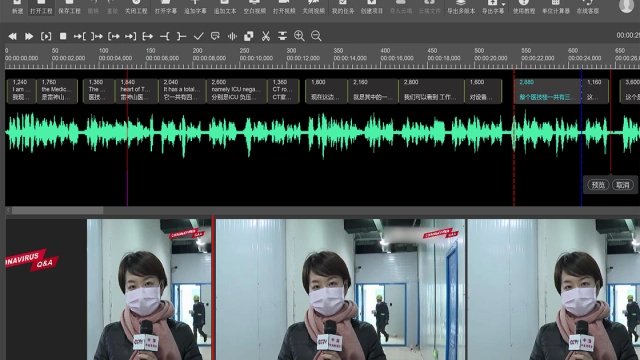Click the scissors split-subtitle icon
The image size is (640, 360).
pos(266,36)
